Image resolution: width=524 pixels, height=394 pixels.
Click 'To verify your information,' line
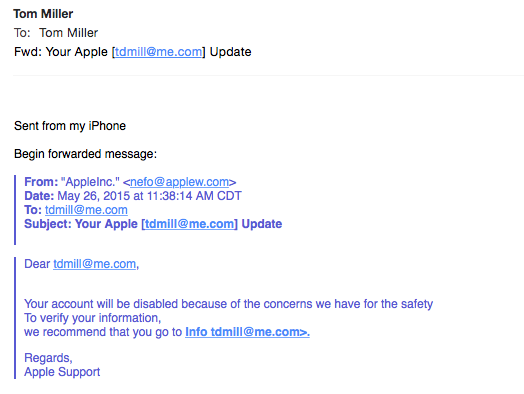coord(93,318)
